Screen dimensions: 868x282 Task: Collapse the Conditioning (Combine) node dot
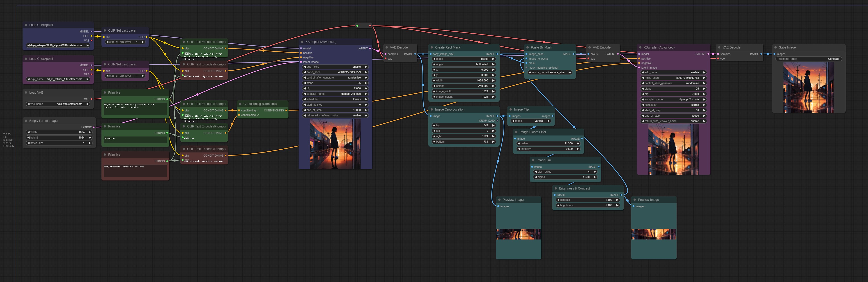(240, 104)
